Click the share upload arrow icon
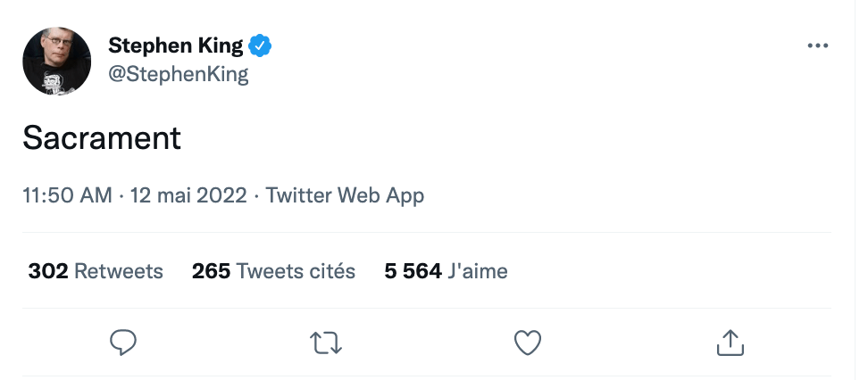The image size is (868, 380). pyautogui.click(x=730, y=342)
